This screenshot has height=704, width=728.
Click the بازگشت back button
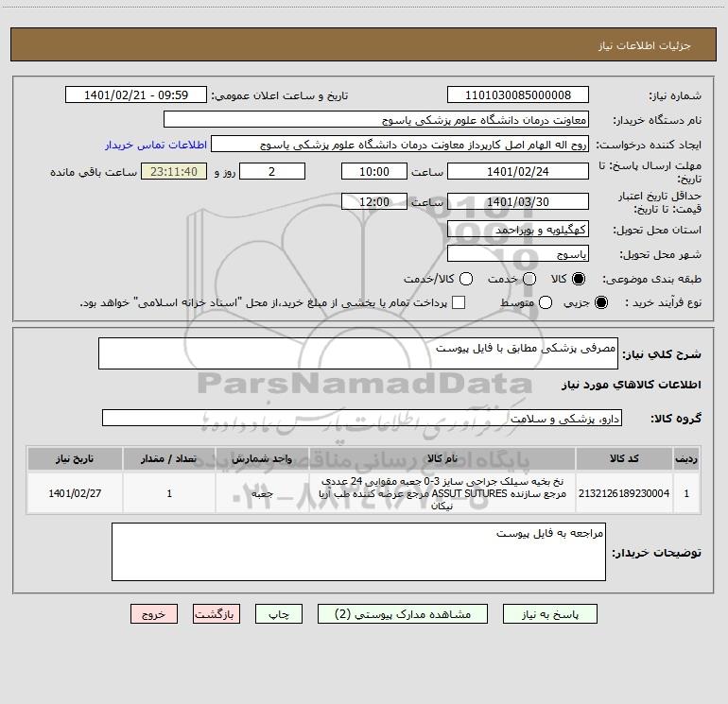click(x=217, y=614)
